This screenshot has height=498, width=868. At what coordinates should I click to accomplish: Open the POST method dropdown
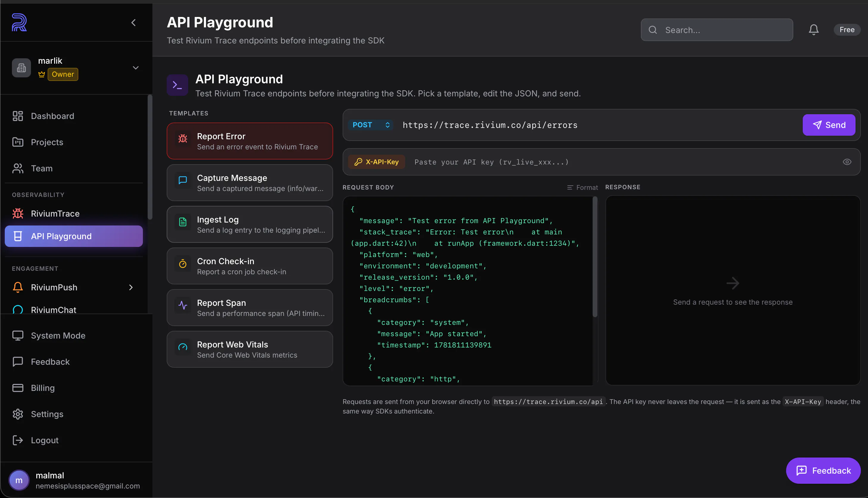click(x=371, y=125)
